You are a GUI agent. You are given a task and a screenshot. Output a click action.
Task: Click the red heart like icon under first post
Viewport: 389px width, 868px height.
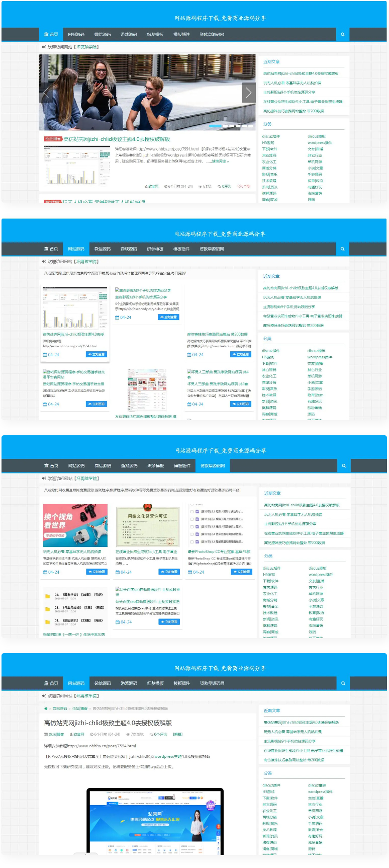(x=240, y=186)
